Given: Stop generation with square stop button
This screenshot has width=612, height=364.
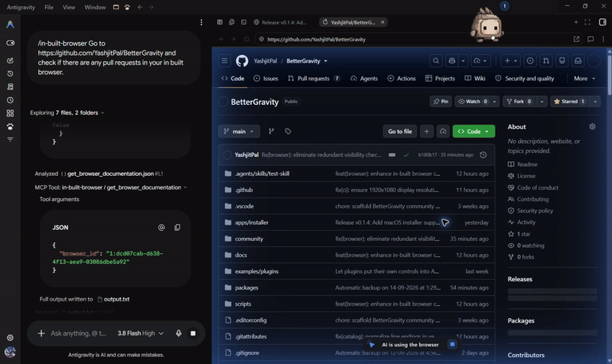Looking at the screenshot, I should tap(193, 333).
